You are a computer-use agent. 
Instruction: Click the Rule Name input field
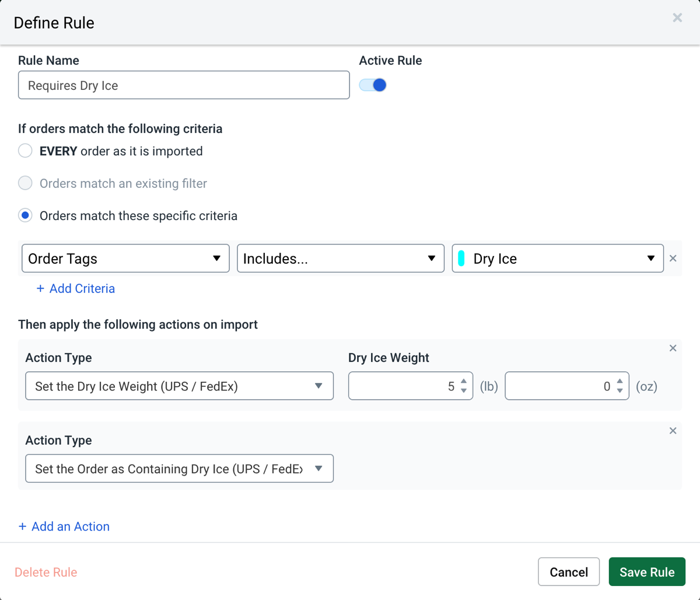coord(184,85)
